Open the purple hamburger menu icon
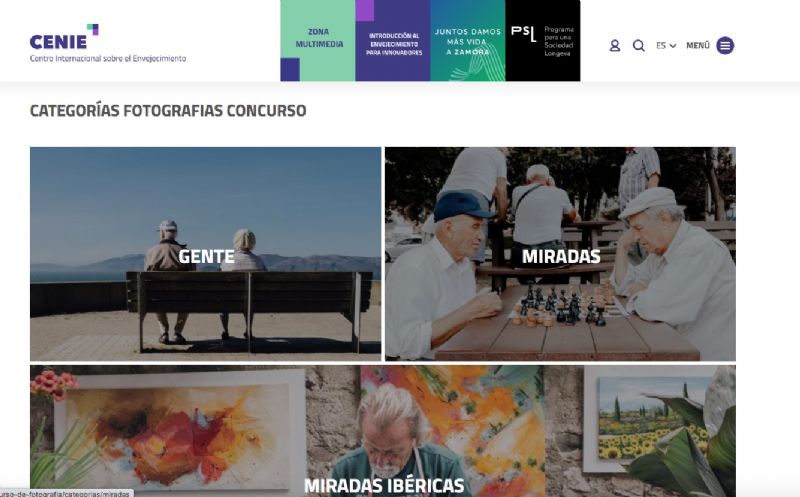800x497 pixels. [x=725, y=46]
